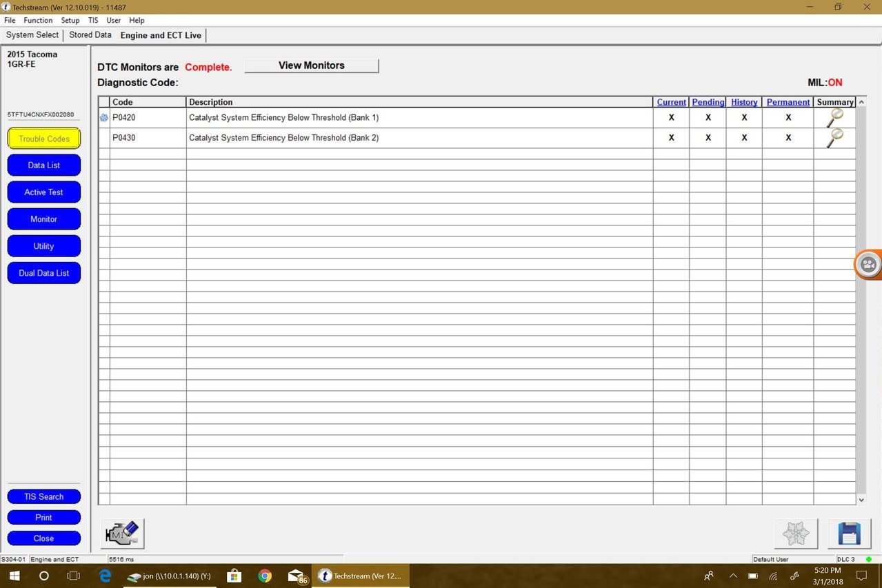Image resolution: width=882 pixels, height=588 pixels.
Task: Open Task View on the taskbar
Action: tap(74, 576)
